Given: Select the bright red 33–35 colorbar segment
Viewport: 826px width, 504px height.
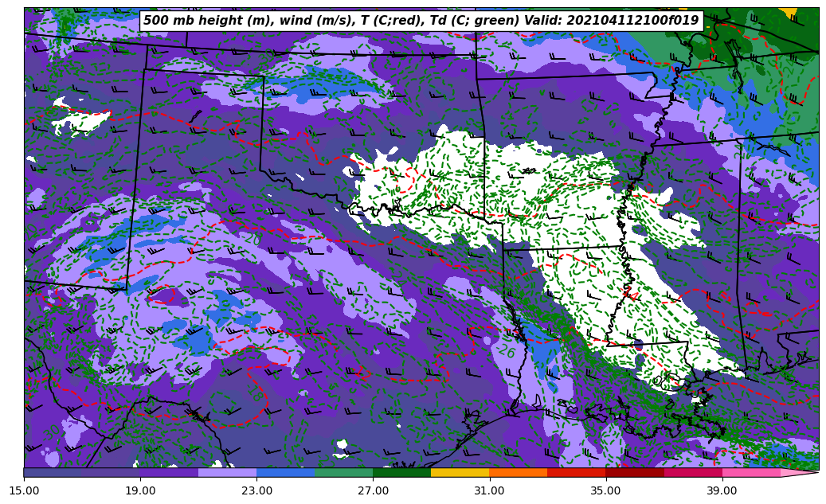Looking at the screenshot, I should point(577,472).
